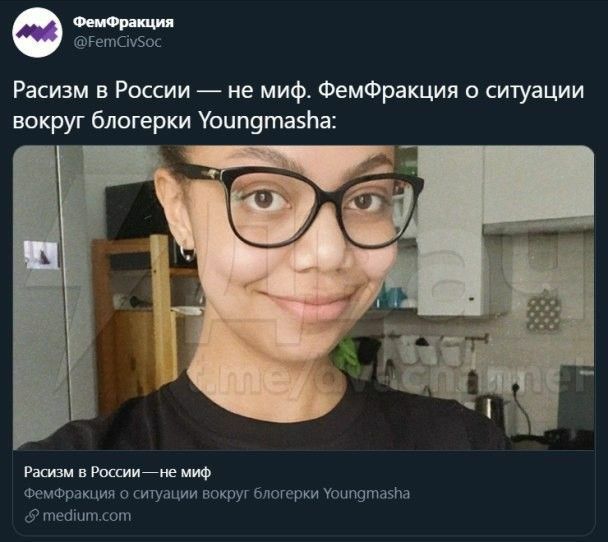Viewport: 608px width, 542px height.
Task: Click the word ситуации in tweet text
Action: 535,90
